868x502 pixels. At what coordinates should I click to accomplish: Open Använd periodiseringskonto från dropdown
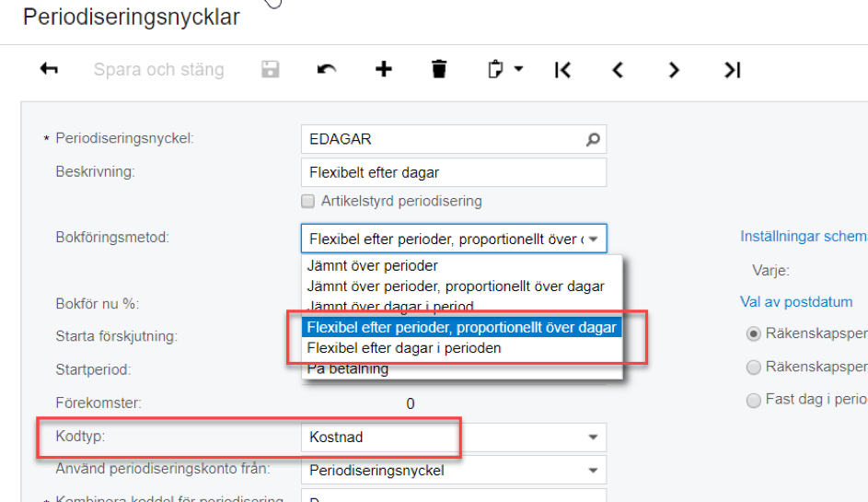[x=592, y=471]
